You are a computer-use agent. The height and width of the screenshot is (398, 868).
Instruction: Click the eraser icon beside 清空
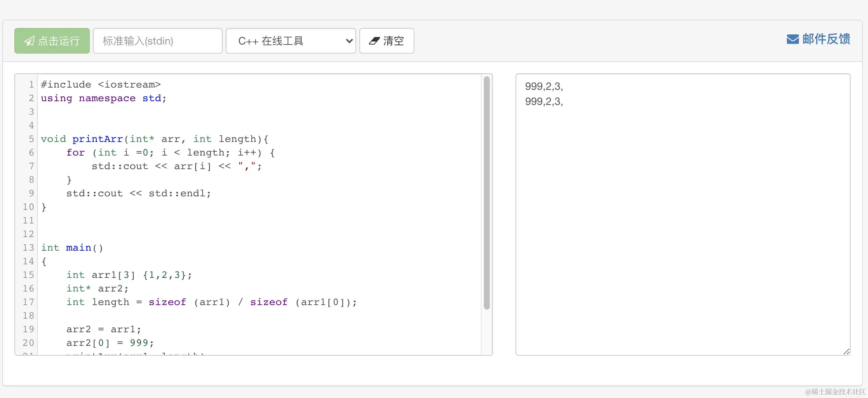pyautogui.click(x=374, y=41)
